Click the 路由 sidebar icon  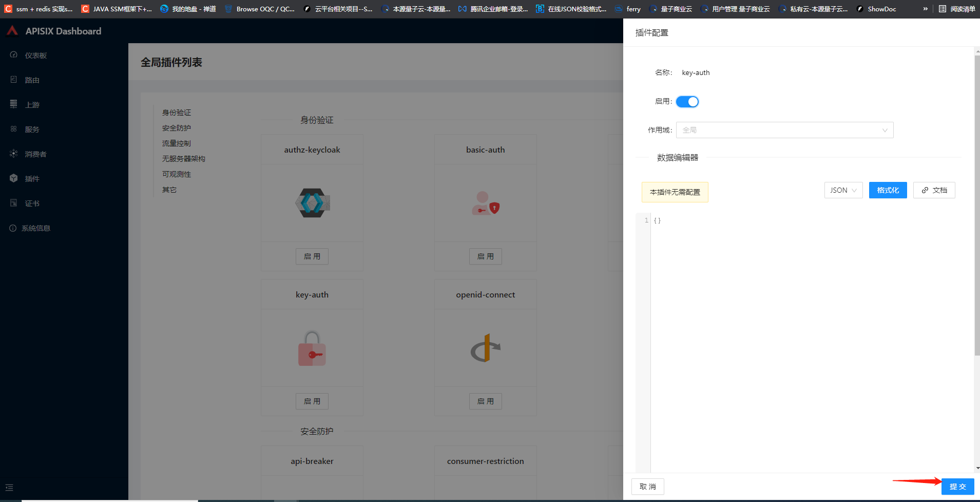click(x=14, y=80)
